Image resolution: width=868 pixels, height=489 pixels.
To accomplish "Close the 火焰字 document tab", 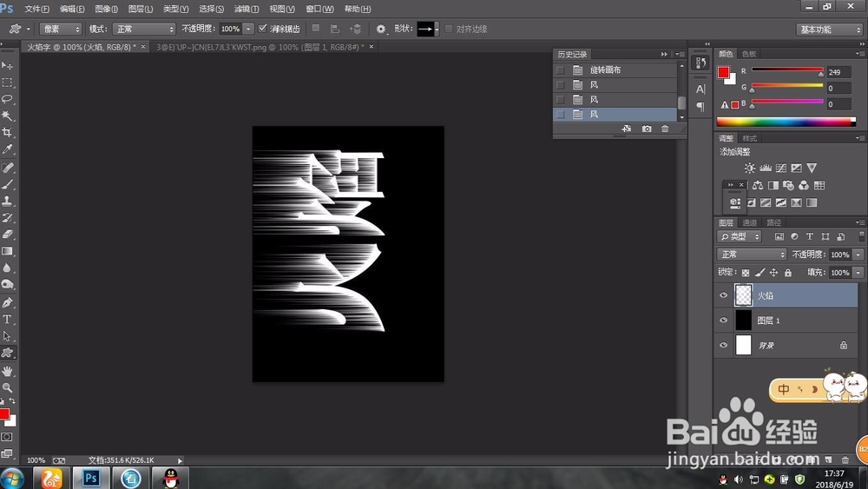I will click(143, 47).
